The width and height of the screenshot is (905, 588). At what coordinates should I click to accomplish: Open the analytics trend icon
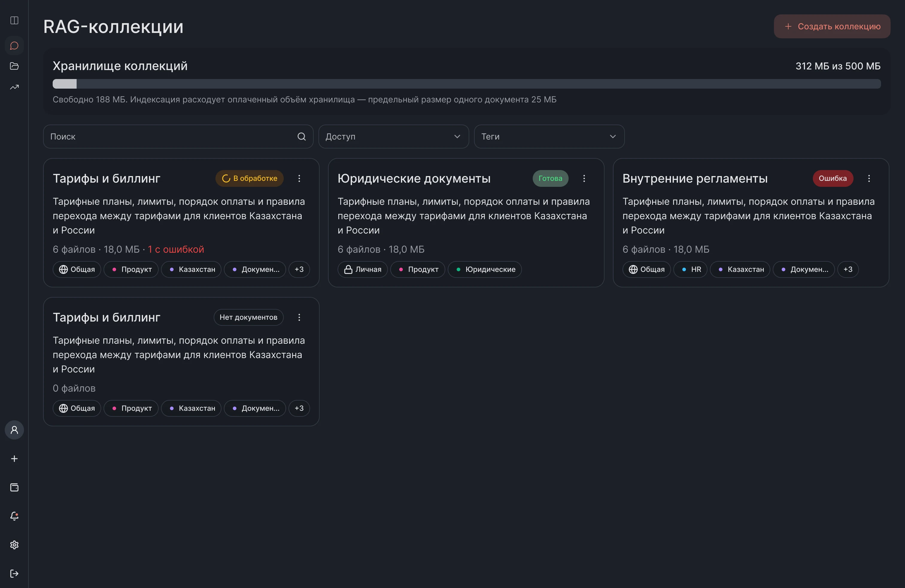(14, 87)
